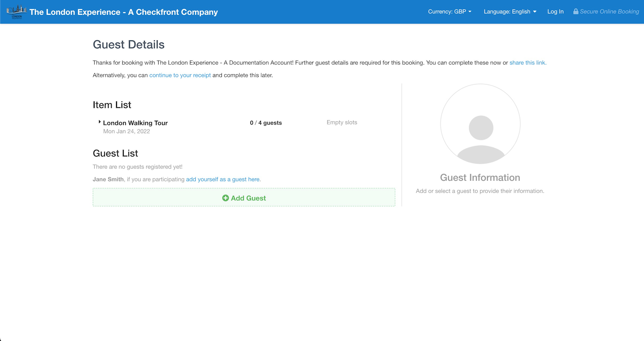Click the Log In link
This screenshot has width=644, height=341.
coord(555,12)
